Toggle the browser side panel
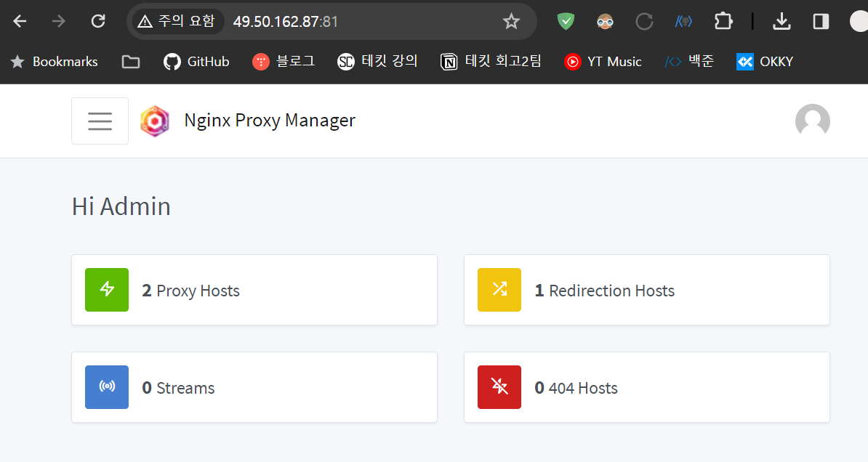Viewport: 868px width, 462px height. tap(821, 22)
